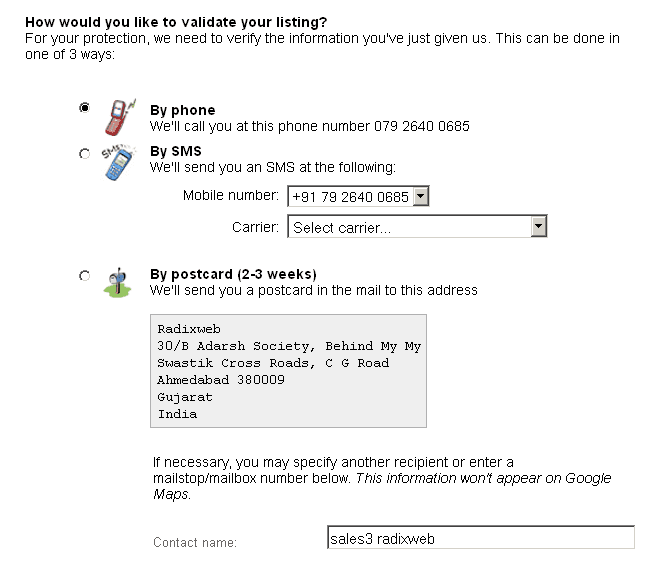Viewport: 650px width, 577px height.
Task: Click the green postcard mailbox icon
Action: pos(117,282)
